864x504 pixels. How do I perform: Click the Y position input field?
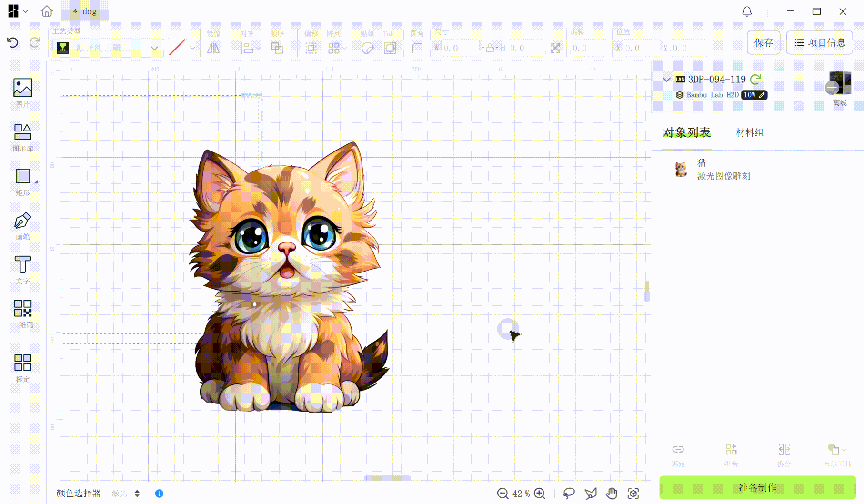689,48
